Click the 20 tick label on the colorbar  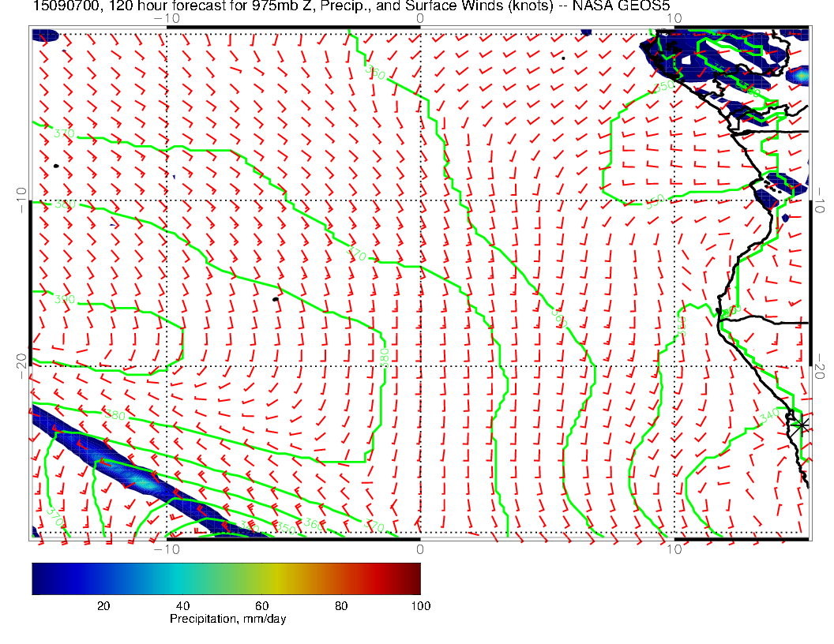103,605
